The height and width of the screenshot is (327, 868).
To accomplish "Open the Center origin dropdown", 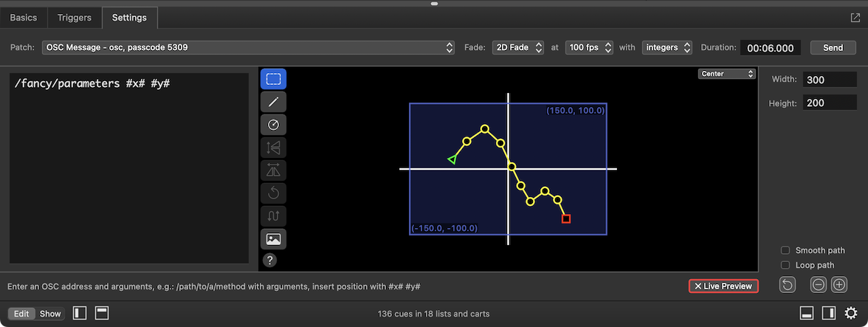I will point(727,74).
